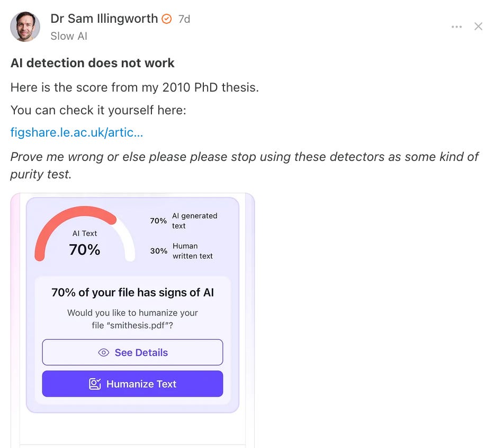Click the Humanize Text button
This screenshot has width=503, height=448.
pyautogui.click(x=132, y=384)
